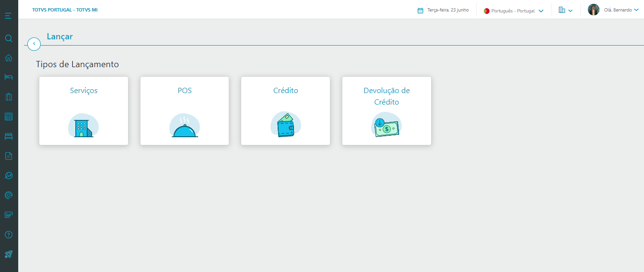Screen dimensions: 644x272
Task: Open search from the sidebar
Action: (8, 38)
